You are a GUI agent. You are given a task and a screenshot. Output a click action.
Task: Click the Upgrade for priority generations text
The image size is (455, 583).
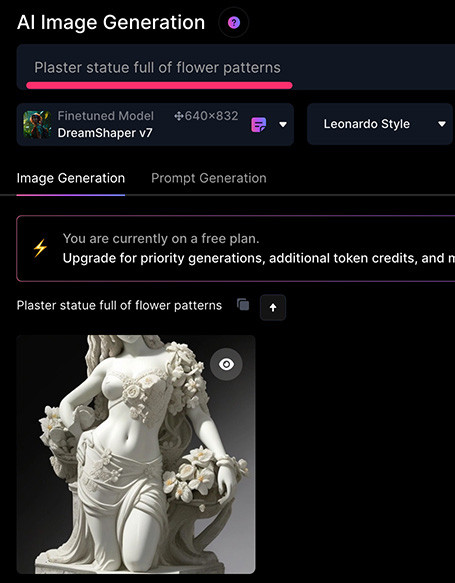click(259, 258)
